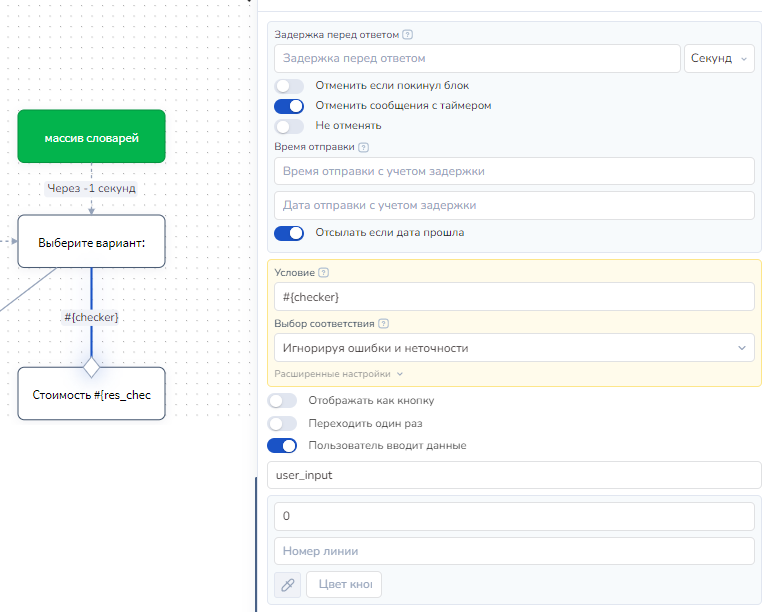The width and height of the screenshot is (771, 612).
Task: Click the diamond connector on the arrow
Action: click(x=91, y=367)
